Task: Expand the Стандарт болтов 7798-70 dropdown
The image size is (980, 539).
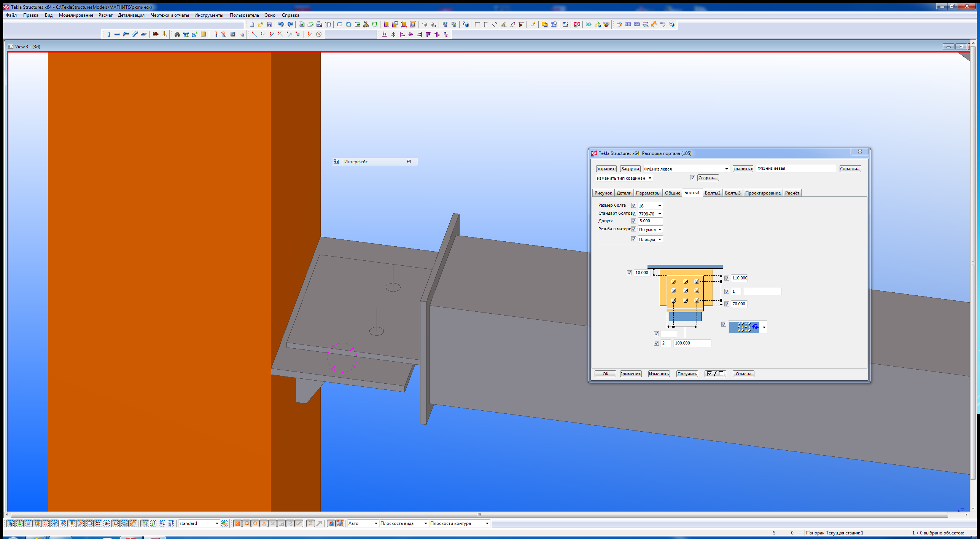Action: [660, 214]
